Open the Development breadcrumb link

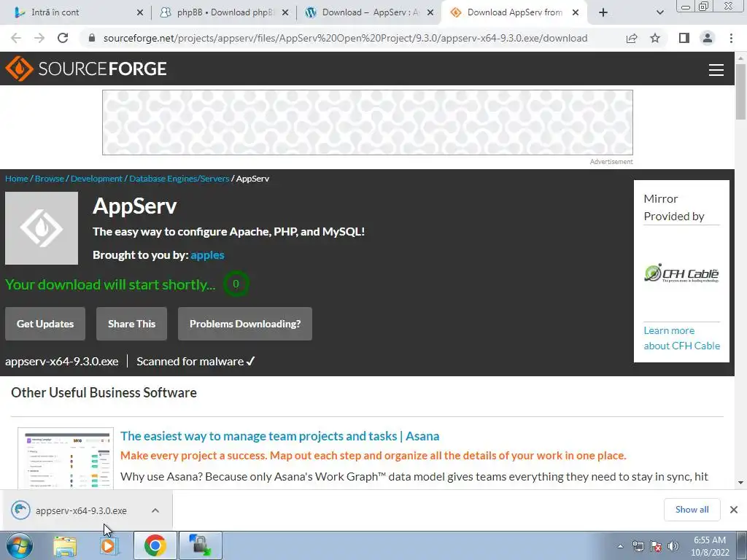[x=97, y=179]
